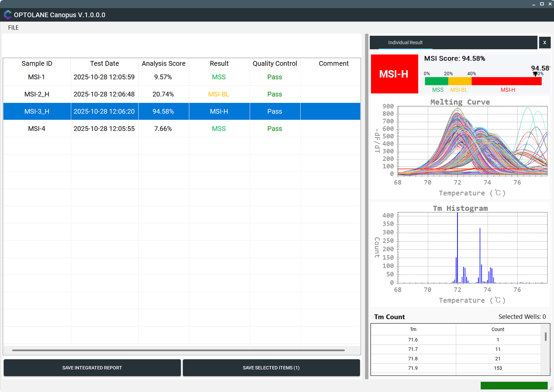Image resolution: width=554 pixels, height=392 pixels.
Task: Click the Quality Control column header
Action: [275, 64]
